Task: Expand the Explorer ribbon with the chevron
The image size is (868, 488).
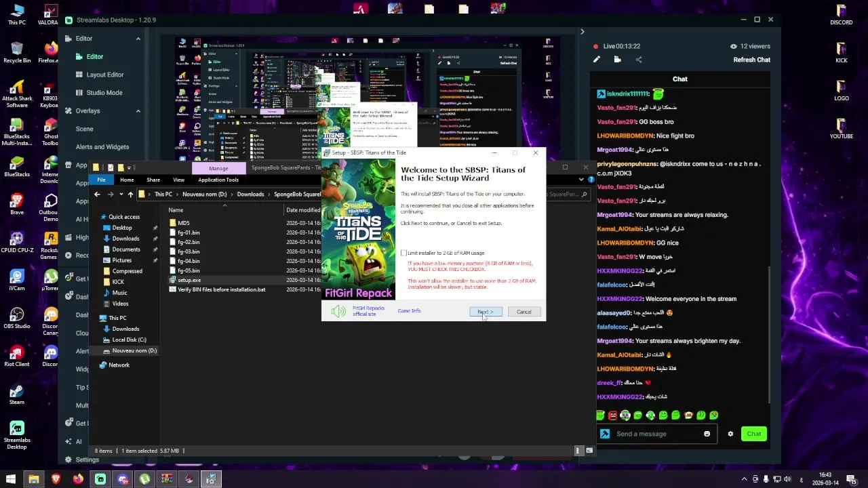Action: pyautogui.click(x=581, y=180)
